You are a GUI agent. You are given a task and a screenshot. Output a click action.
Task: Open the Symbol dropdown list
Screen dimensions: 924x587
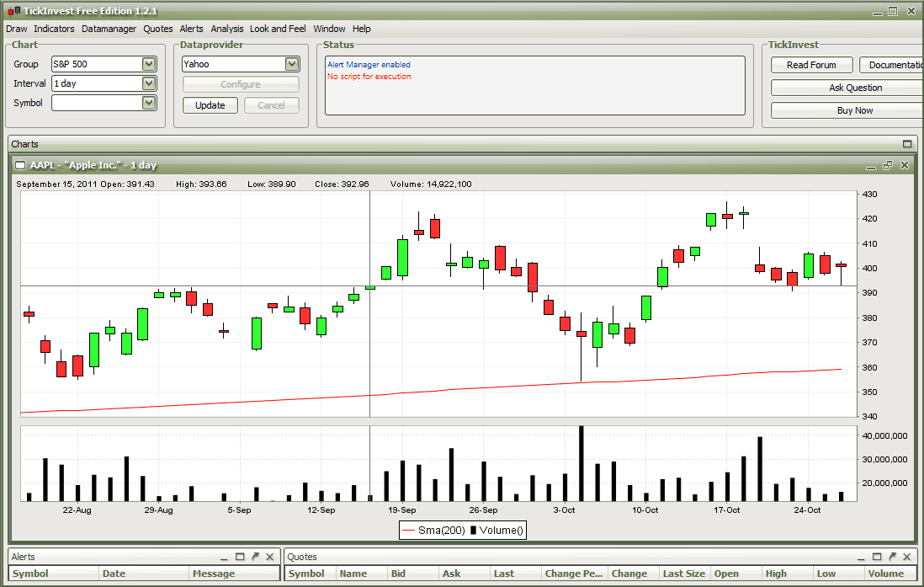[x=149, y=103]
